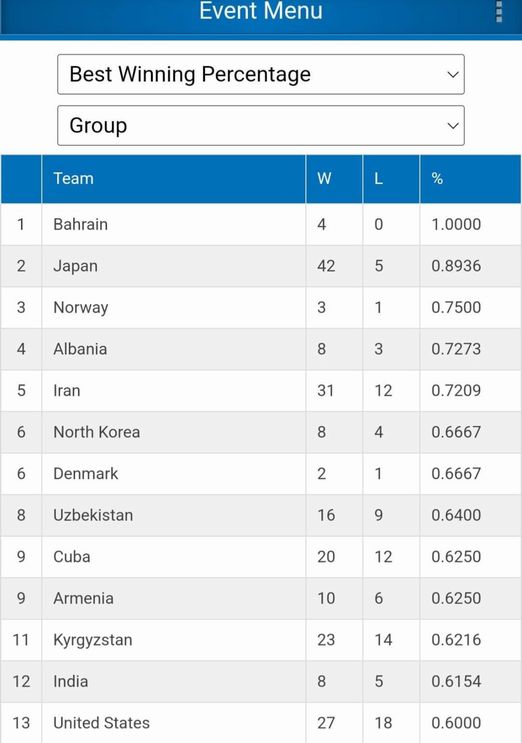The height and width of the screenshot is (743, 522).
Task: Select the Japan team row
Action: (261, 266)
